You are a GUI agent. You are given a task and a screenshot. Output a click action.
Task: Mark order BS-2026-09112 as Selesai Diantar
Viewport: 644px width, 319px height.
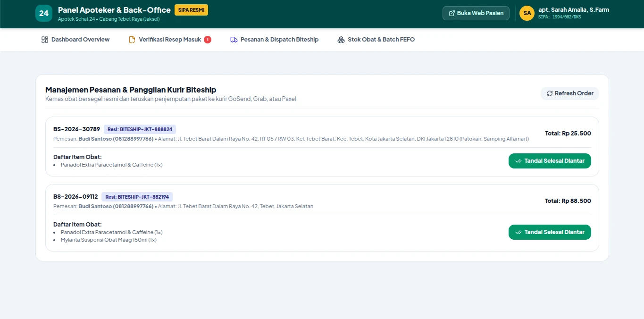(x=550, y=232)
